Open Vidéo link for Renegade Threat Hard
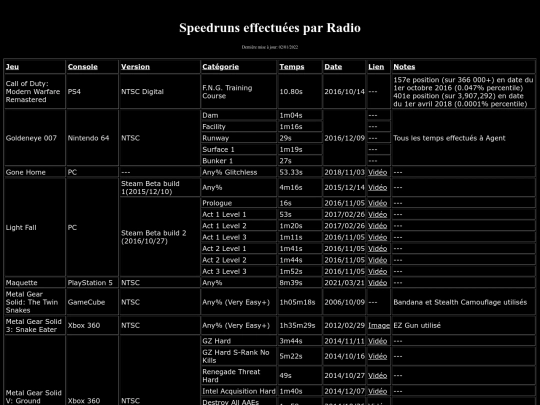The image size is (540, 405). coord(377,376)
